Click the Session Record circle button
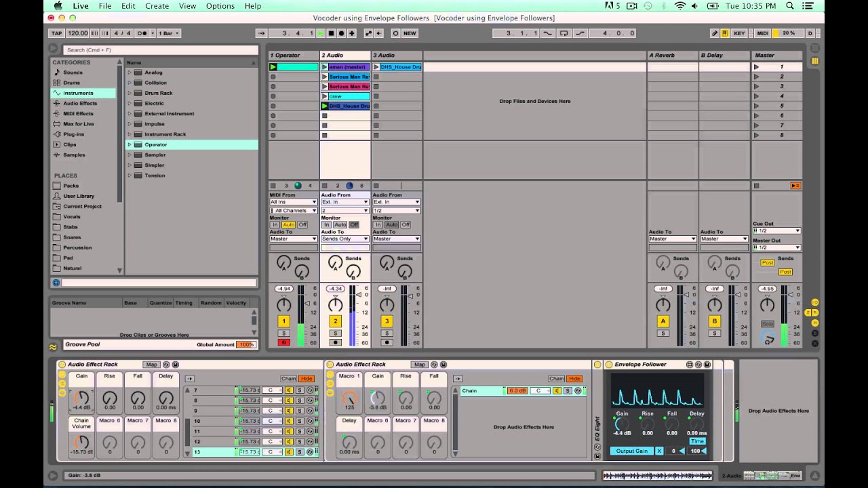868x488 pixels. point(395,33)
